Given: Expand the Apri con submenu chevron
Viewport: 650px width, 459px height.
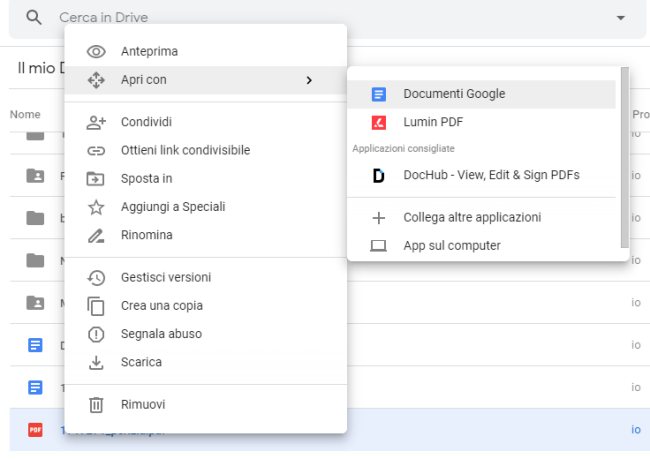Looking at the screenshot, I should point(309,80).
